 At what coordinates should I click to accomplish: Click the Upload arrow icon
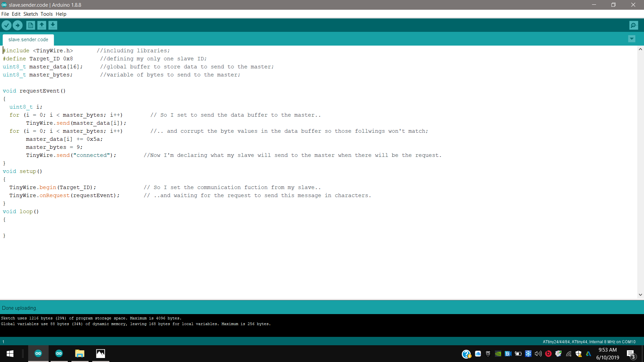(17, 25)
